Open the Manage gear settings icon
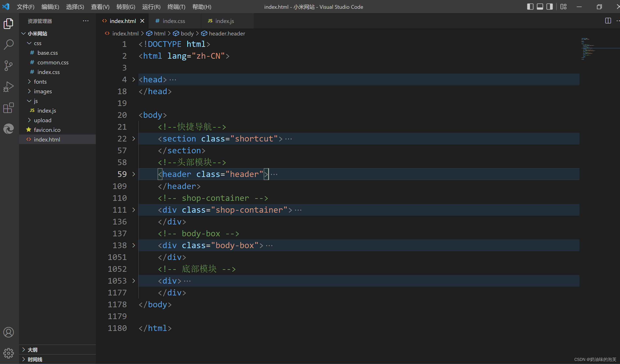 point(9,353)
